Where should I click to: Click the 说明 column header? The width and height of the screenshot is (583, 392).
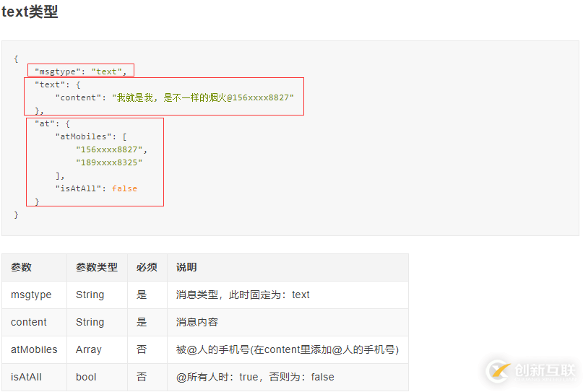[186, 267]
